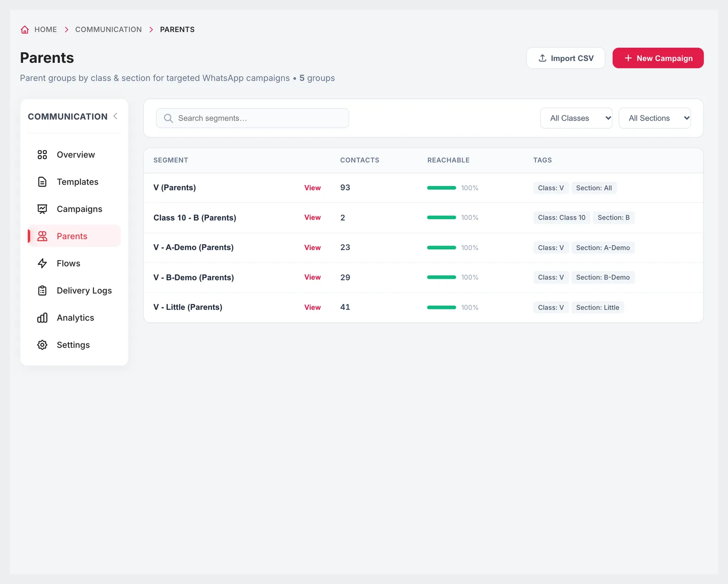728x584 pixels.
Task: Click the search magnifier icon
Action: click(168, 118)
